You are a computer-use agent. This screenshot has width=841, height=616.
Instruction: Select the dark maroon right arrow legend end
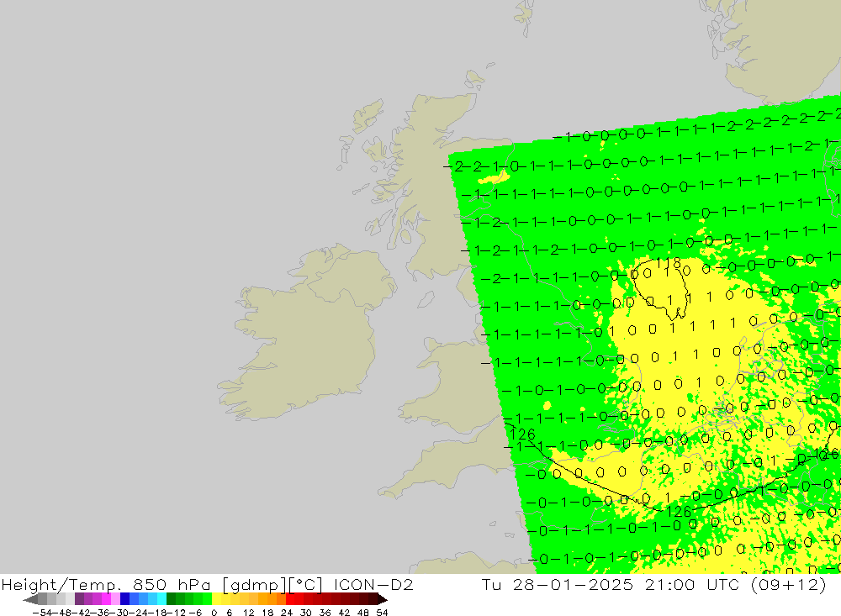[x=383, y=599]
